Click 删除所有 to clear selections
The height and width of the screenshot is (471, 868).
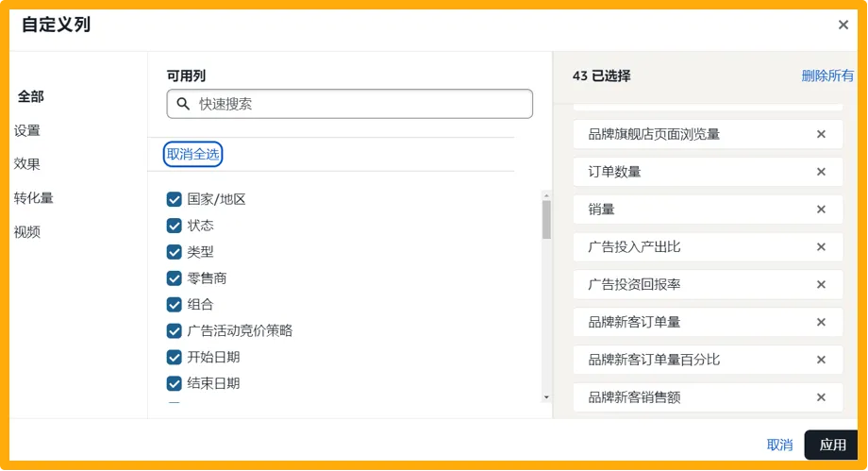pos(827,76)
